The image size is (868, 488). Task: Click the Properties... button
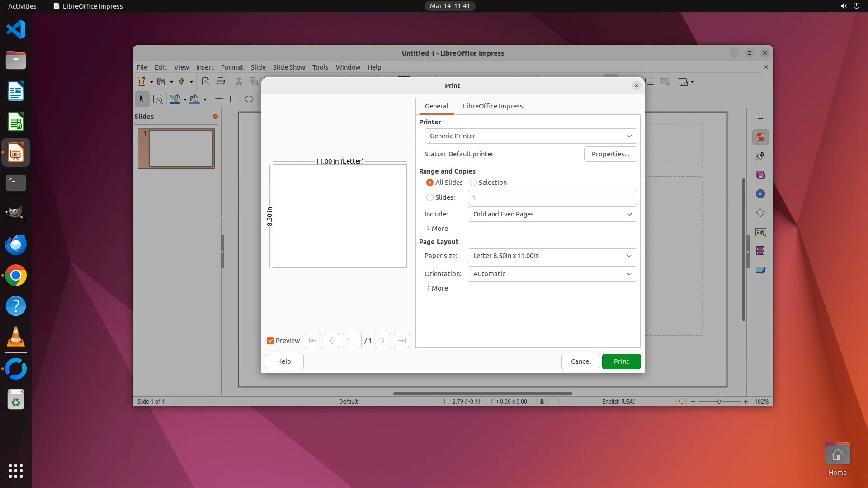point(610,154)
